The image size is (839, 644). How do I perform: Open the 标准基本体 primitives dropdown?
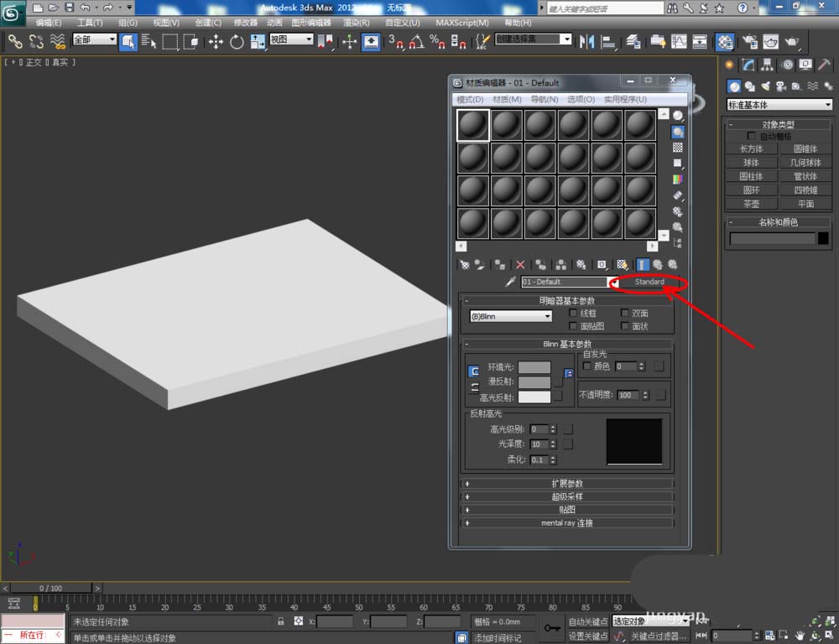point(779,105)
